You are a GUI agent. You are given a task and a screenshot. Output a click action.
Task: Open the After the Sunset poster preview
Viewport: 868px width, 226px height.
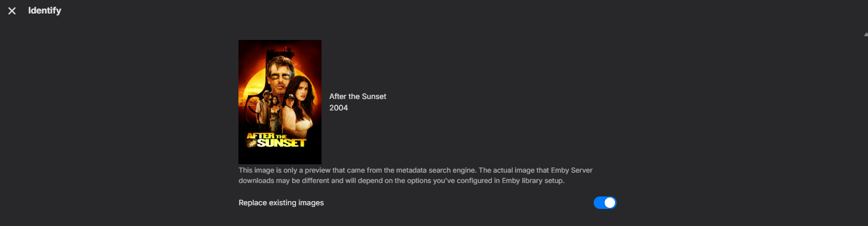(x=279, y=102)
